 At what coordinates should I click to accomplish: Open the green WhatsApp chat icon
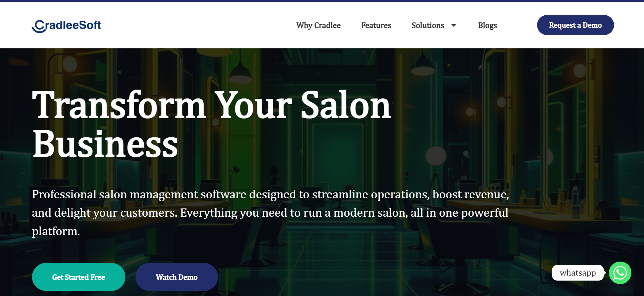[619, 273]
